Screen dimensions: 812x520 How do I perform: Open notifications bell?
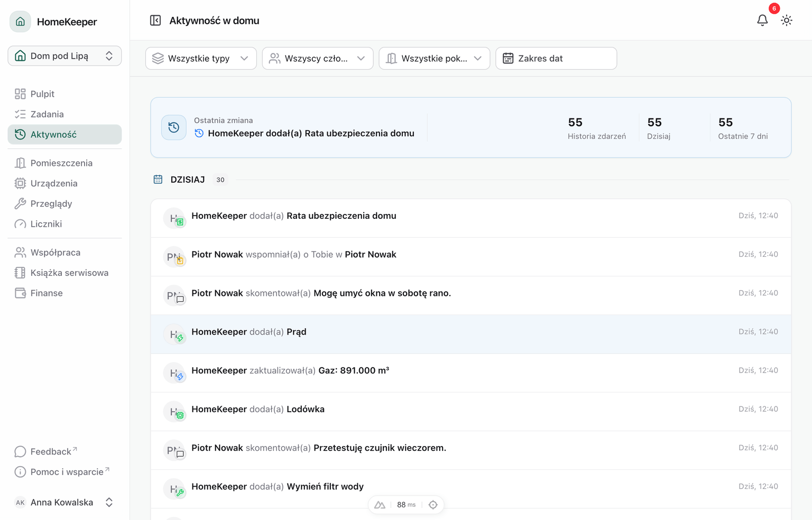(x=762, y=21)
